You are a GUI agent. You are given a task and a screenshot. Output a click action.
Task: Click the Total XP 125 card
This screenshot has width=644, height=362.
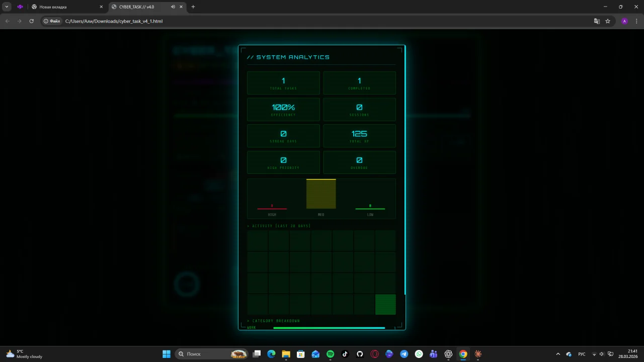point(359,136)
